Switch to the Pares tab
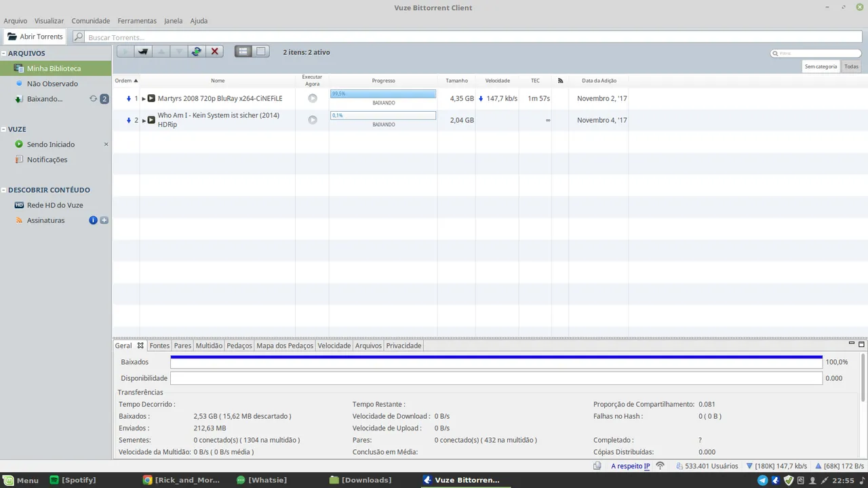 [182, 346]
